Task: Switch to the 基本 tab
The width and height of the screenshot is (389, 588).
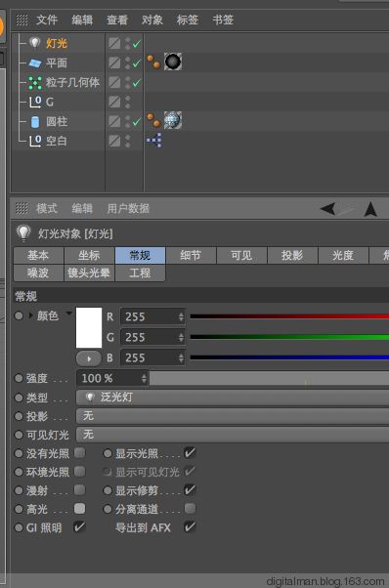Action: pos(38,255)
